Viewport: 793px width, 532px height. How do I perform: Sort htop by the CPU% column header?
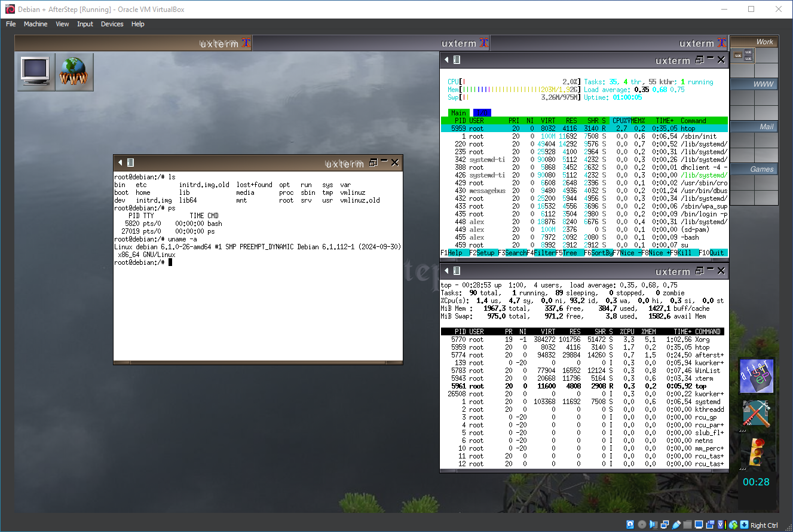point(620,121)
